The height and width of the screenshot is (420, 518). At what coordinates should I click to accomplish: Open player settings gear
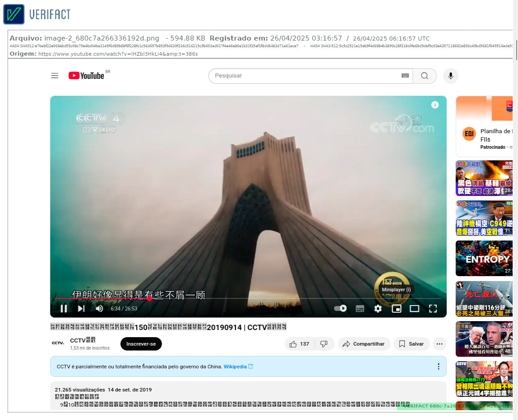coord(378,308)
